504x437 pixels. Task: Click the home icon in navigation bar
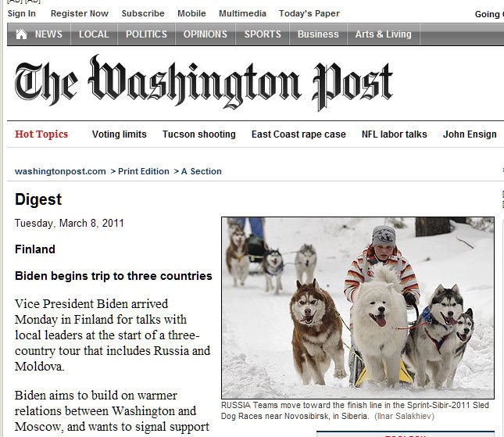(21, 34)
